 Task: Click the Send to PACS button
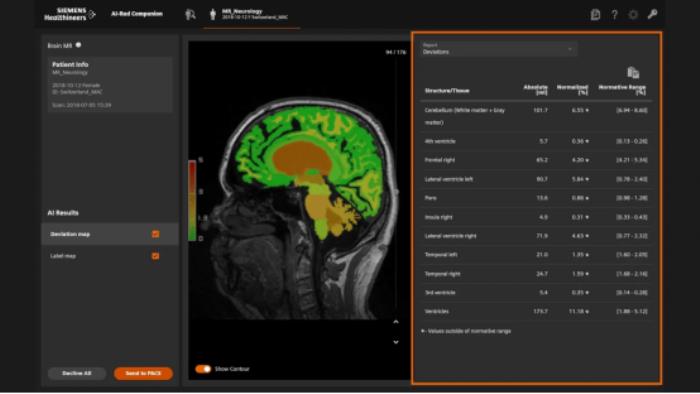click(x=143, y=373)
